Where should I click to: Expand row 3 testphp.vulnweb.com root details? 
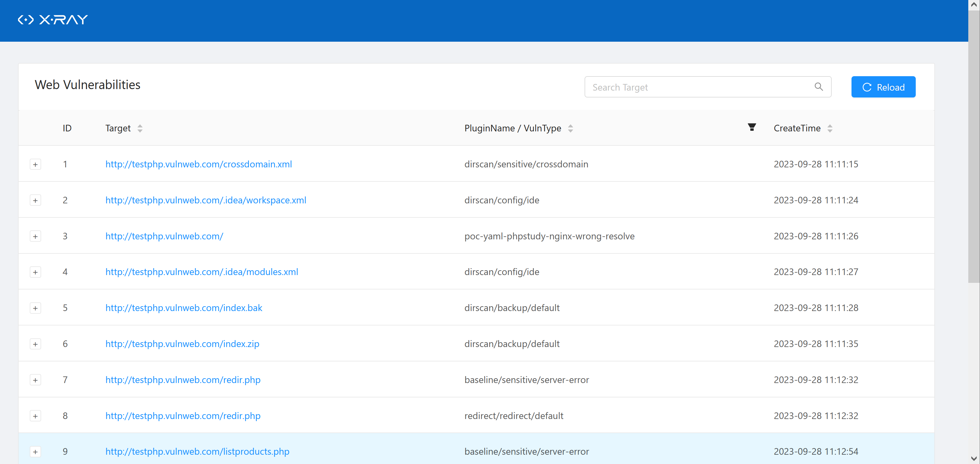[35, 236]
